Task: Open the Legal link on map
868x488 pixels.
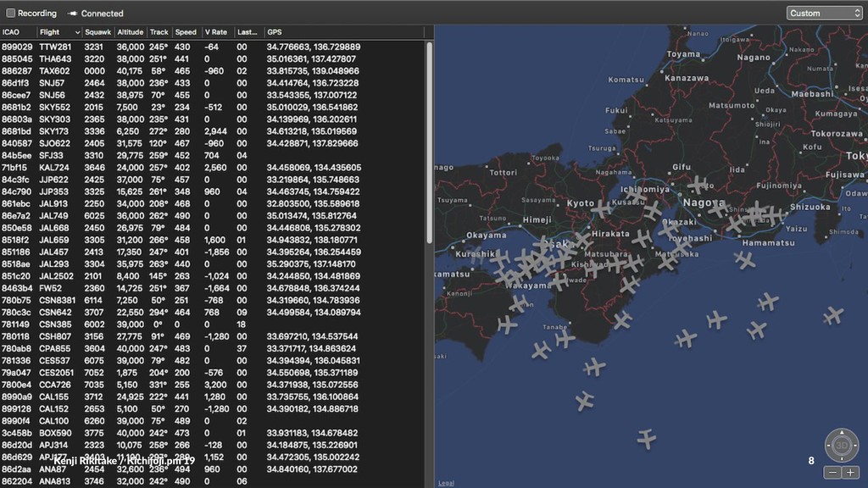Action: (x=446, y=483)
